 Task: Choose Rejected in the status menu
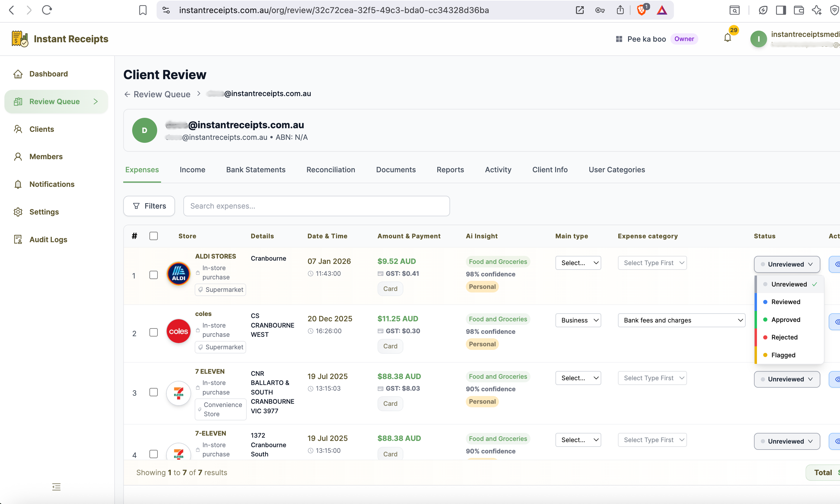coord(790,337)
